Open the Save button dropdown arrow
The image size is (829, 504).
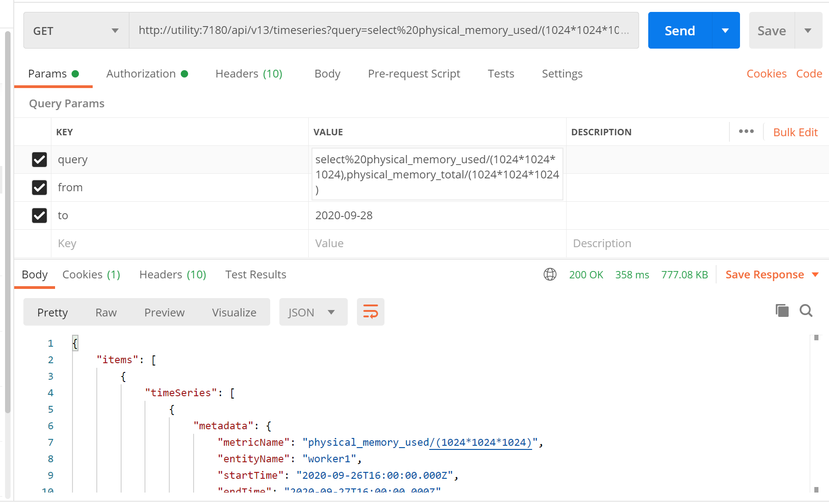tap(808, 31)
